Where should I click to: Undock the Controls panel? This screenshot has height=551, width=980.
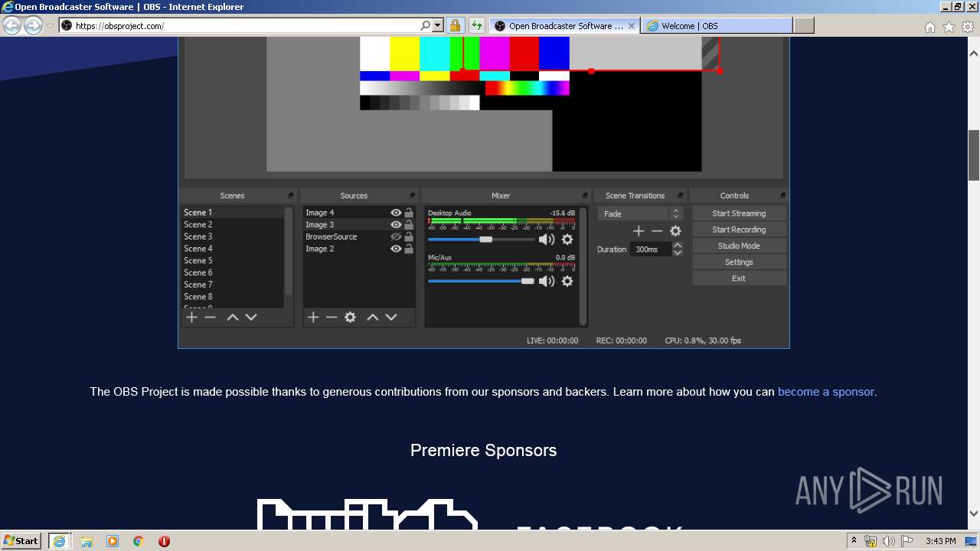click(782, 196)
